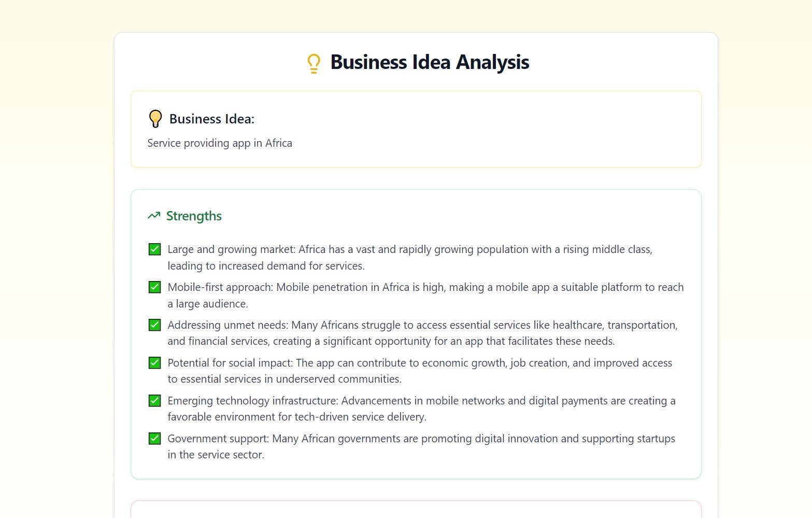Viewport: 812px width, 518px height.
Task: Click the green checkmark for Government support
Action: tap(154, 439)
